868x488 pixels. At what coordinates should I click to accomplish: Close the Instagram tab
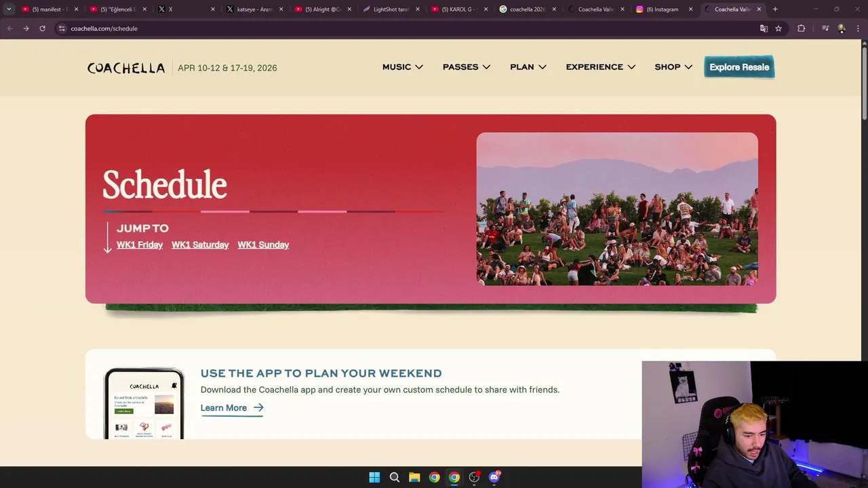coord(690,9)
